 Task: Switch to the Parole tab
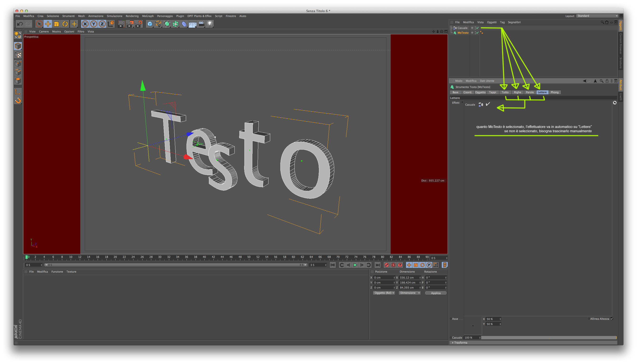coord(530,92)
